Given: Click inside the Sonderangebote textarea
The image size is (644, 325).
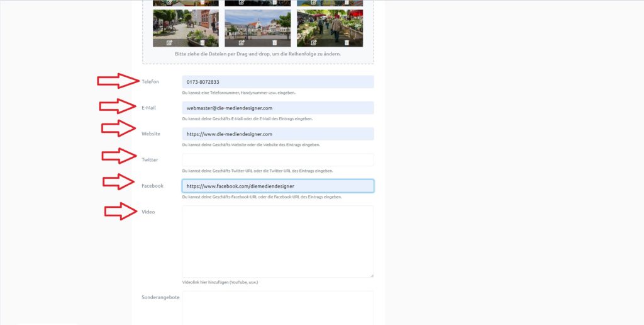Looking at the screenshot, I should tap(278, 308).
